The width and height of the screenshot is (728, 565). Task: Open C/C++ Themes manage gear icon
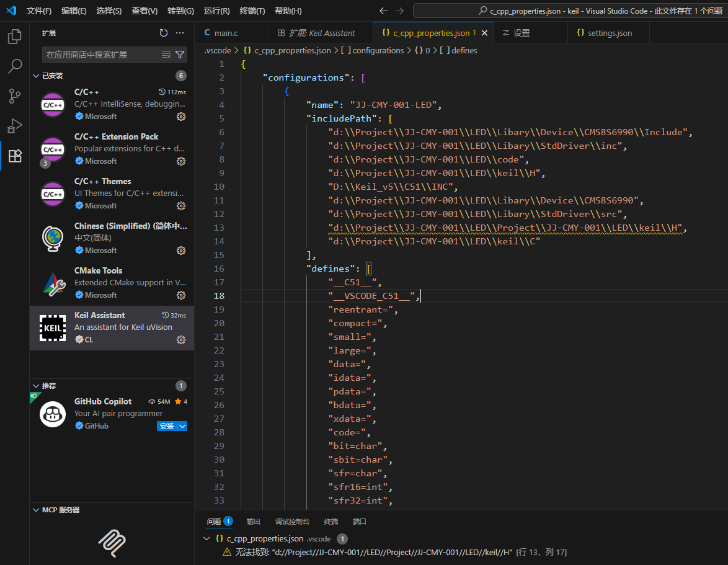click(x=181, y=206)
